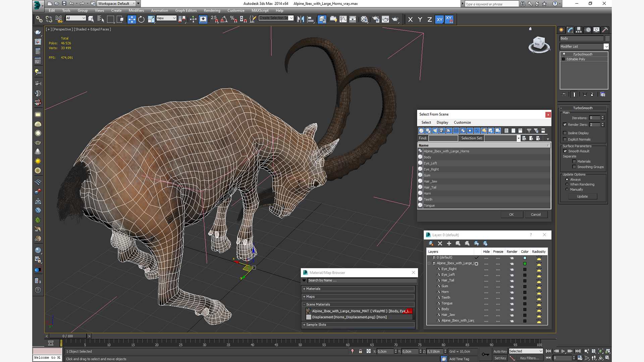644x362 pixels.
Task: Click Add Selected Objects plus icon in Layer dialog
Action: tap(449, 243)
